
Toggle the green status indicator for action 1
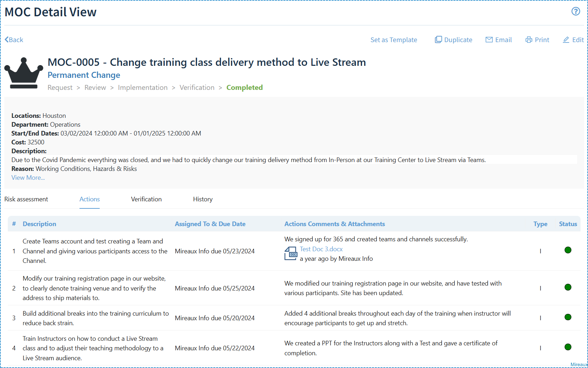568,250
